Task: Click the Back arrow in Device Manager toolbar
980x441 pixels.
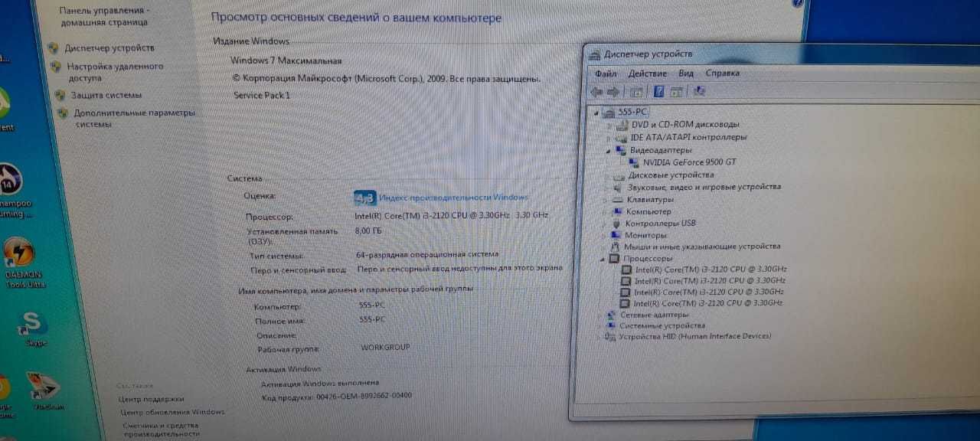Action: coord(596,92)
